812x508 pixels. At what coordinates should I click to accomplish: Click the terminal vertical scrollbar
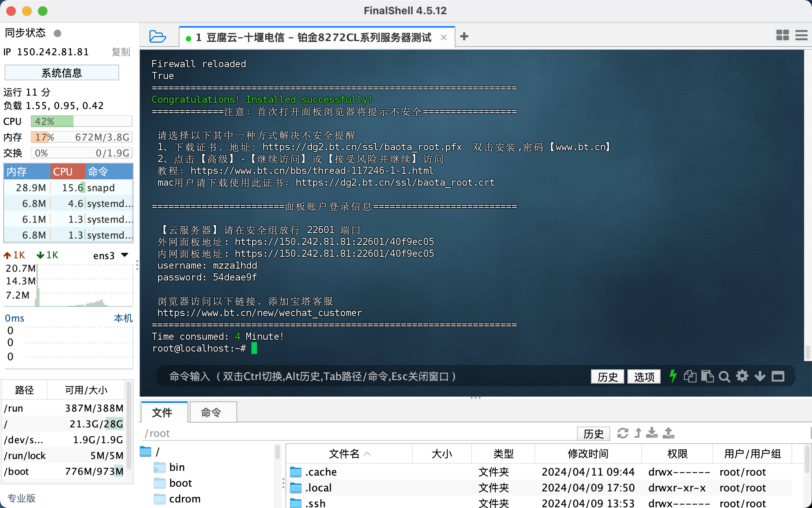tap(808, 352)
